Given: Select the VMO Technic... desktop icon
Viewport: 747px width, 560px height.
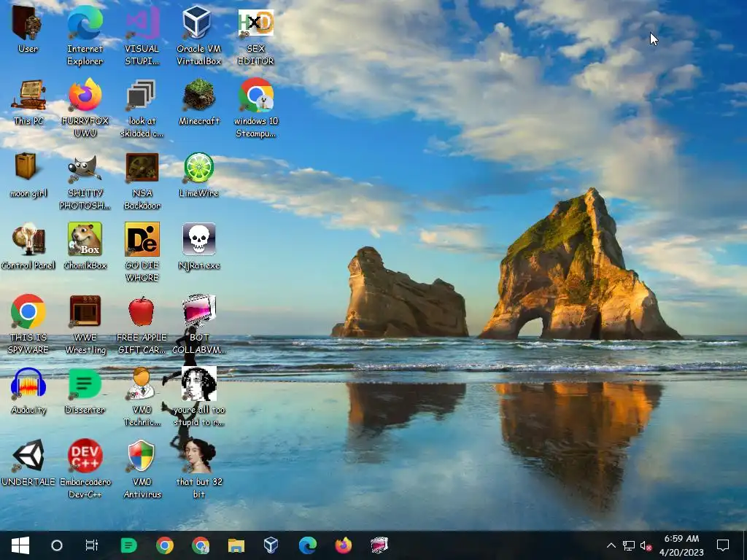Looking at the screenshot, I should tap(142, 397).
